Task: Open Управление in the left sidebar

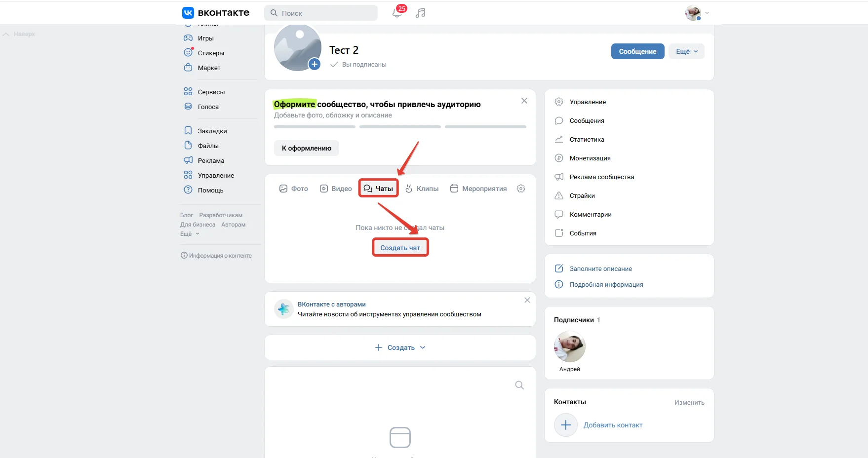Action: 216,175
